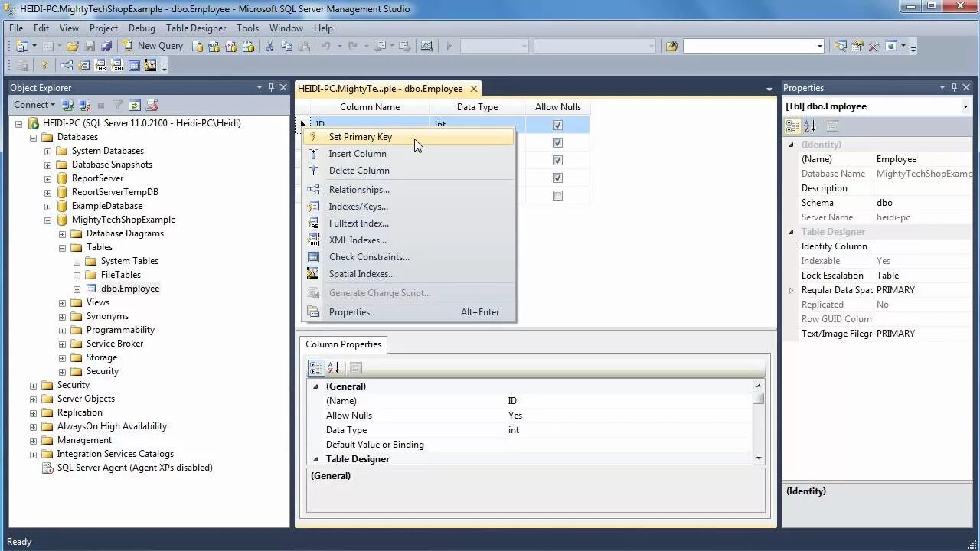Image resolution: width=980 pixels, height=551 pixels.
Task: Expand the ReportServer database node
Action: click(47, 178)
